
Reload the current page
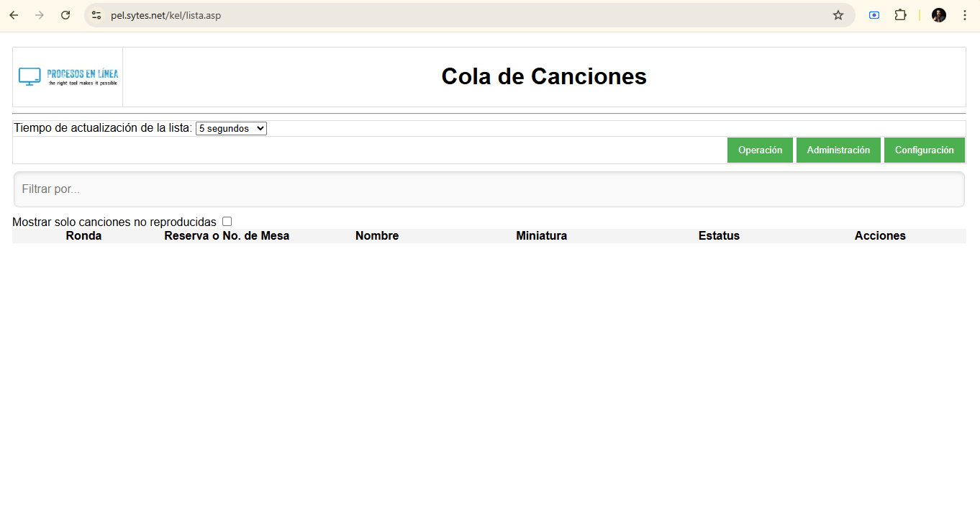pos(65,15)
